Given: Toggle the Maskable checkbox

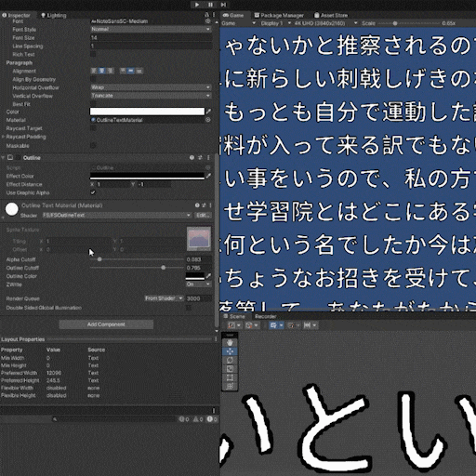Looking at the screenshot, I should pyautogui.click(x=93, y=145).
